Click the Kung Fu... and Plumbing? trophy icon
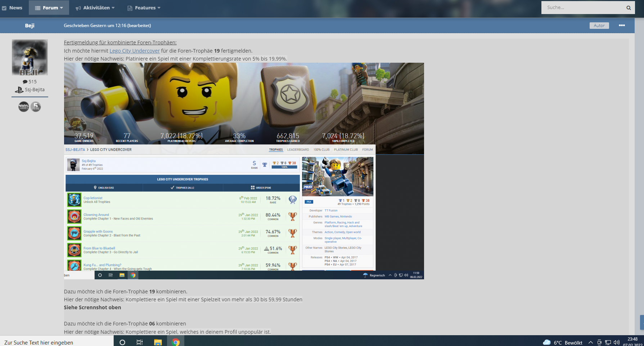The width and height of the screenshot is (644, 346). coord(75,266)
